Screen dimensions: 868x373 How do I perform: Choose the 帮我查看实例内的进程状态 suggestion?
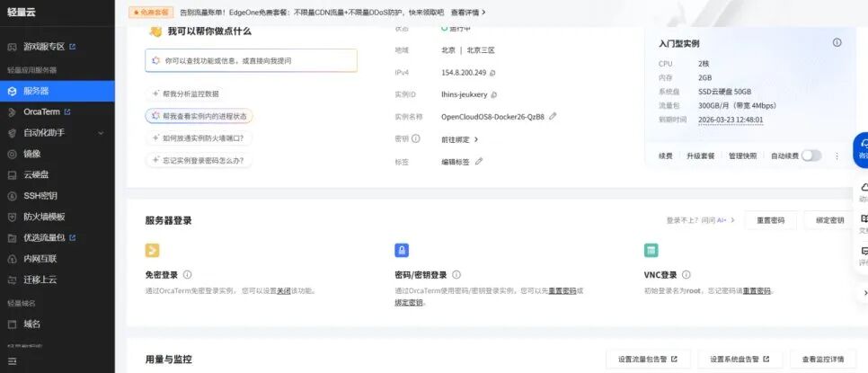point(199,116)
